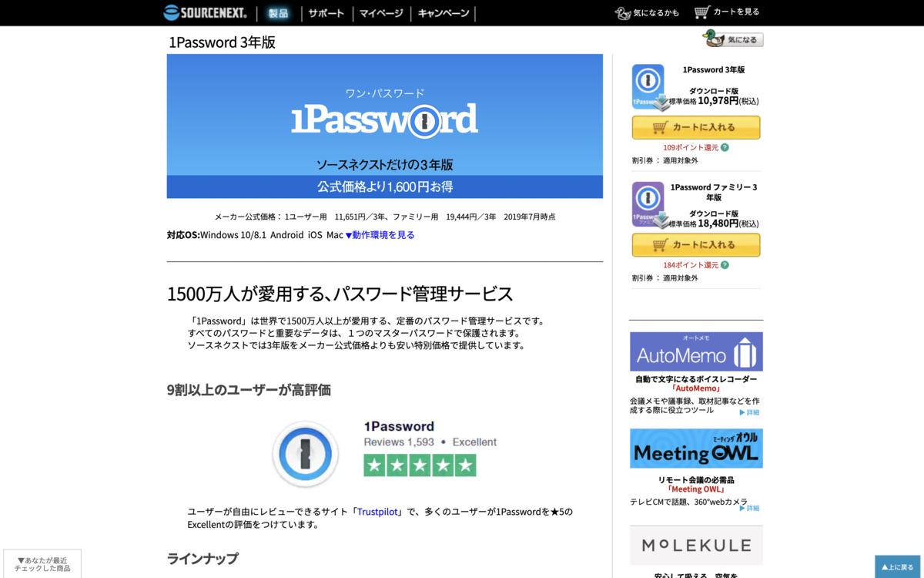Viewport: 924px width, 578px height.
Task: Add 1Password ファミリー 3年版 to cart
Action: point(696,245)
